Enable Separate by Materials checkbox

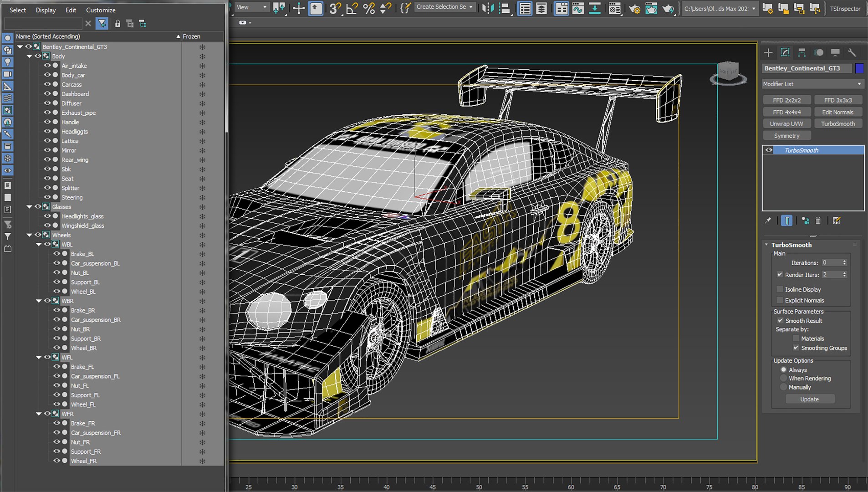click(x=796, y=338)
